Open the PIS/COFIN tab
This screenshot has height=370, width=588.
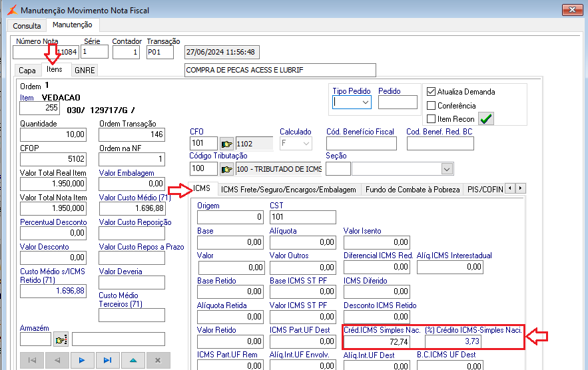pyautogui.click(x=485, y=190)
